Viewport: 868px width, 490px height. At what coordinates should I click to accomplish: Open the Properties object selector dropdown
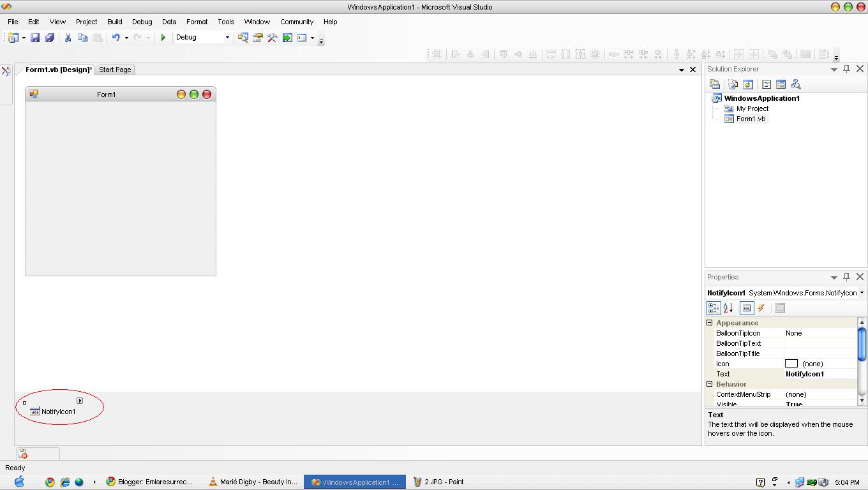tap(862, 293)
